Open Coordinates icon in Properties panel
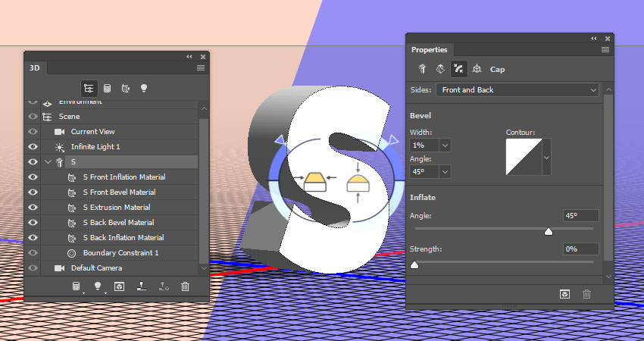644x341 pixels. pos(477,69)
